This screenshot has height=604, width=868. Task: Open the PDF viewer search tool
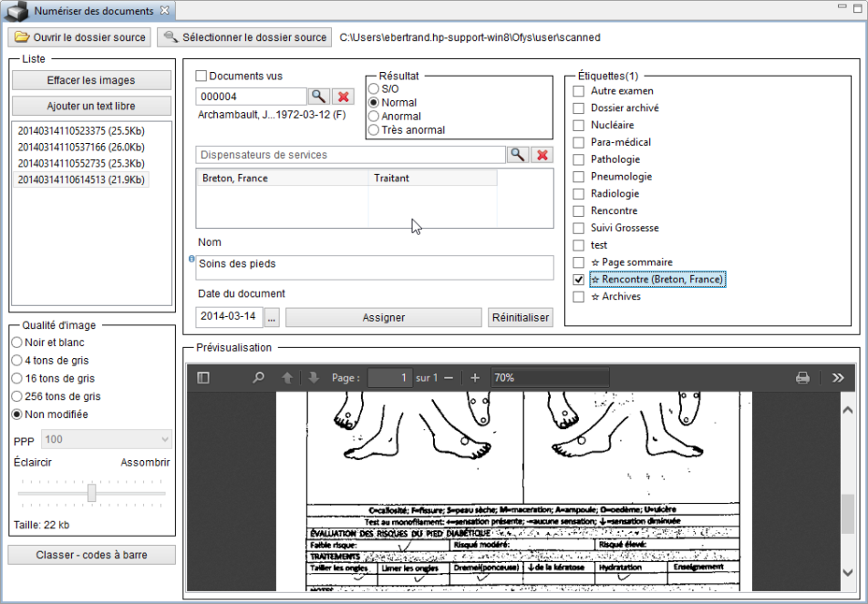(258, 377)
